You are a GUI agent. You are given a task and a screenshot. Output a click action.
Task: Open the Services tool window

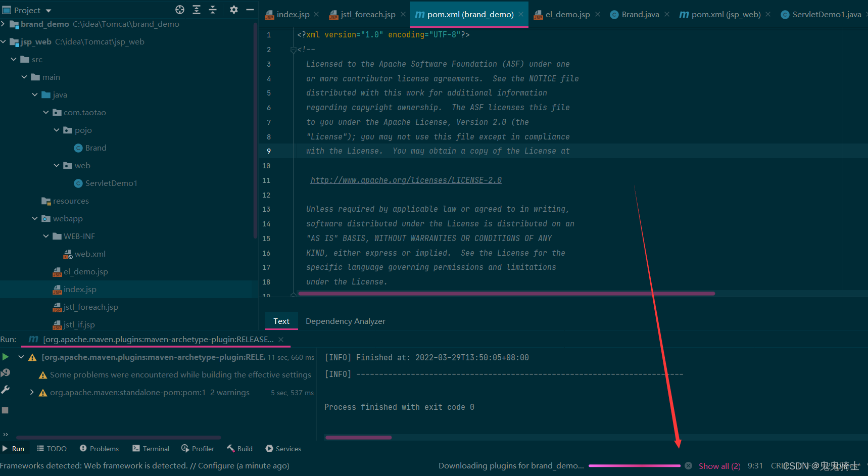tap(283, 449)
